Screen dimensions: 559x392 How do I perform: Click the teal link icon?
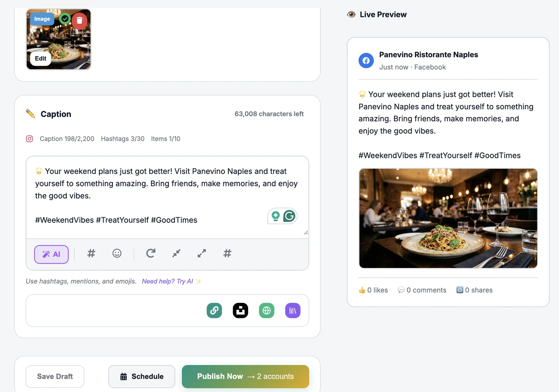(214, 311)
